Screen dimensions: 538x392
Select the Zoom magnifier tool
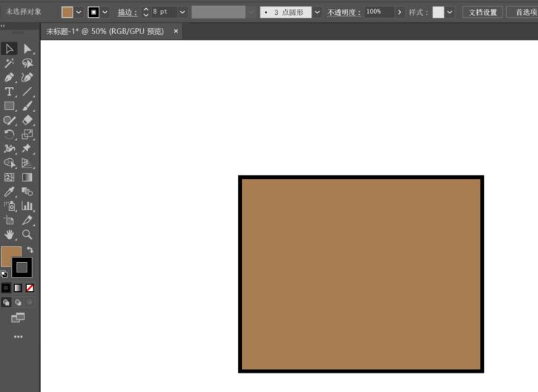(27, 235)
